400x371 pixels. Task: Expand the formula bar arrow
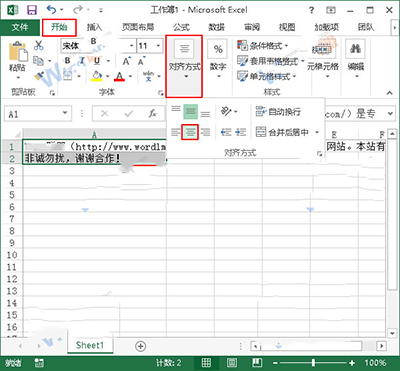pyautogui.click(x=390, y=114)
